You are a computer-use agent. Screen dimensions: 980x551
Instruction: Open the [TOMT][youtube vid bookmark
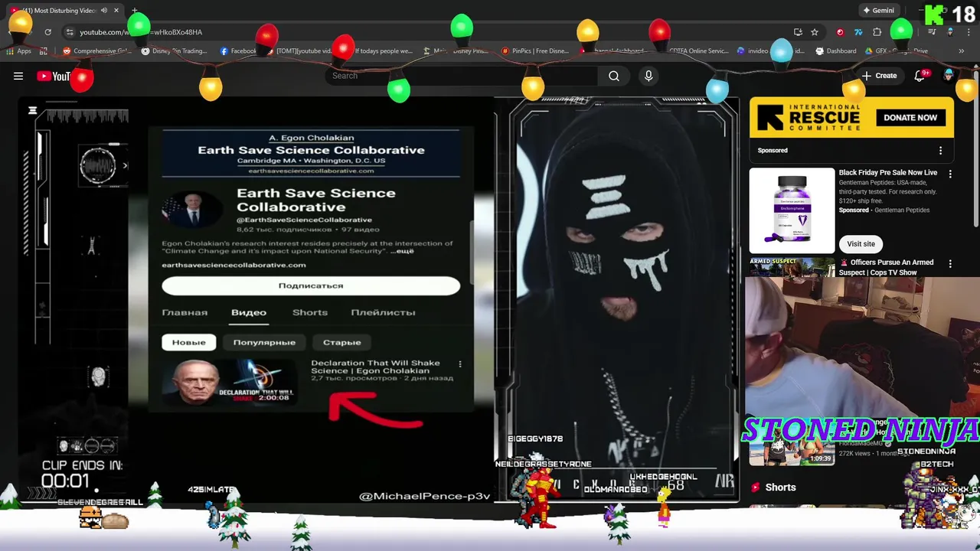(x=299, y=51)
